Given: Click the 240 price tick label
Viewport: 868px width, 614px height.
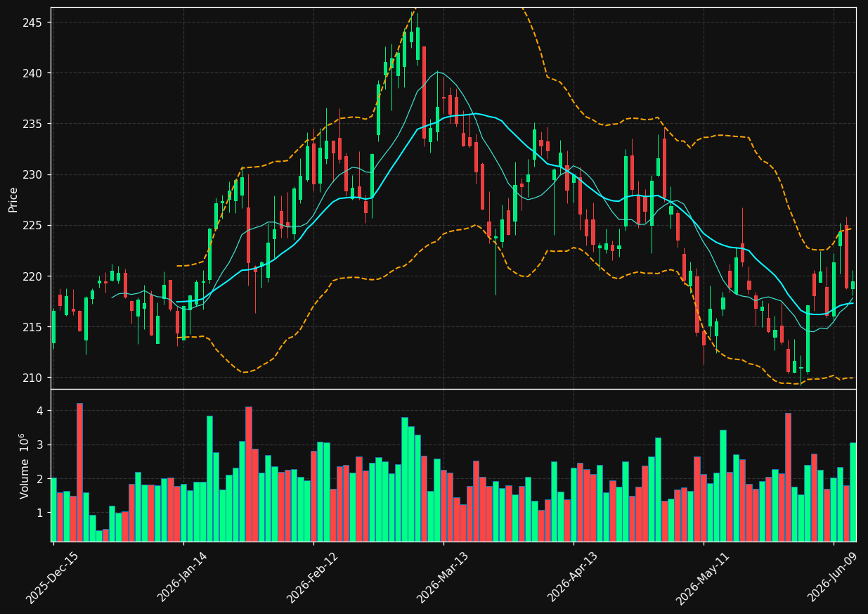Looking at the screenshot, I should 34,73.
